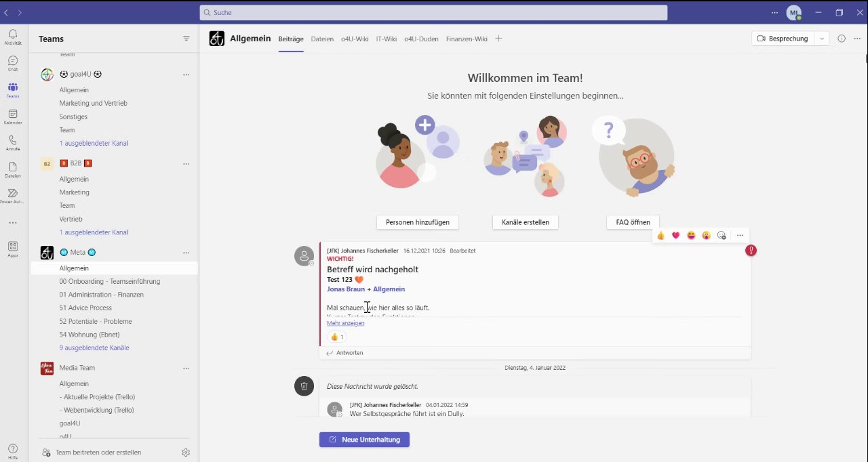React with laughing emoji on message
Viewport: 868px width, 462px height.
691,235
